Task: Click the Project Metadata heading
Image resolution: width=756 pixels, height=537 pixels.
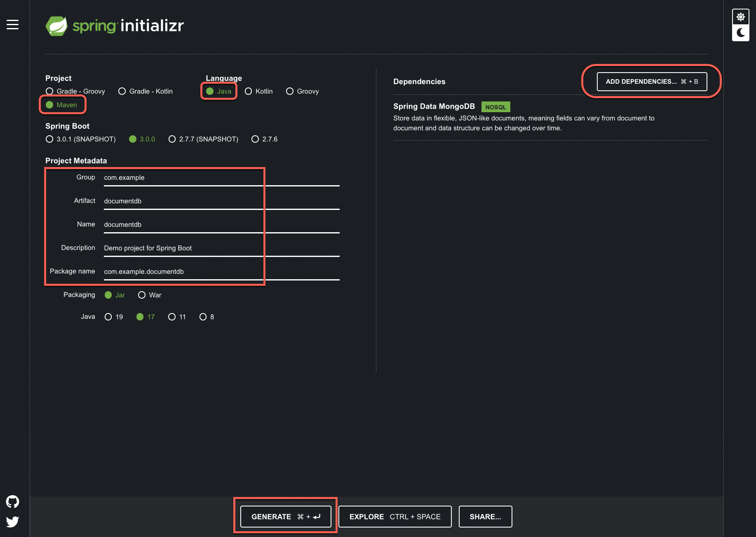Action: coord(76,161)
